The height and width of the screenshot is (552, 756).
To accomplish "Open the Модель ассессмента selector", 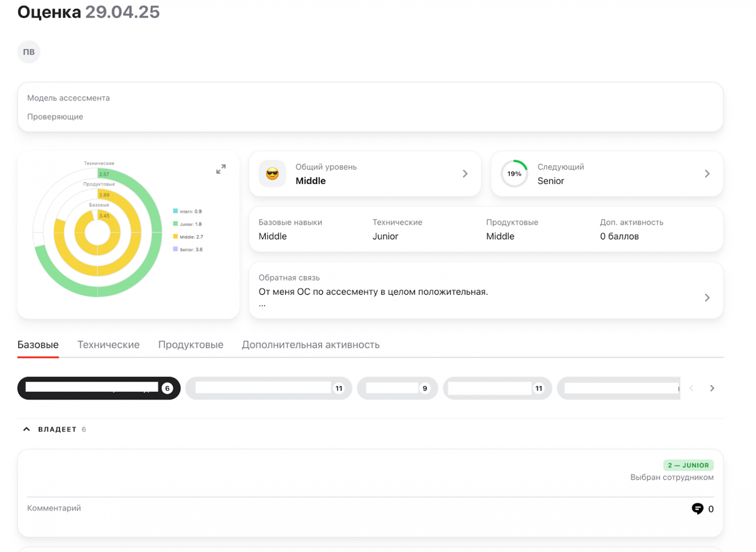I will point(68,98).
